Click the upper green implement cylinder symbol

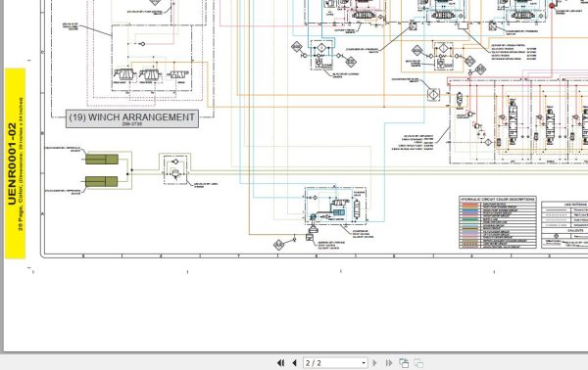pyautogui.click(x=102, y=160)
